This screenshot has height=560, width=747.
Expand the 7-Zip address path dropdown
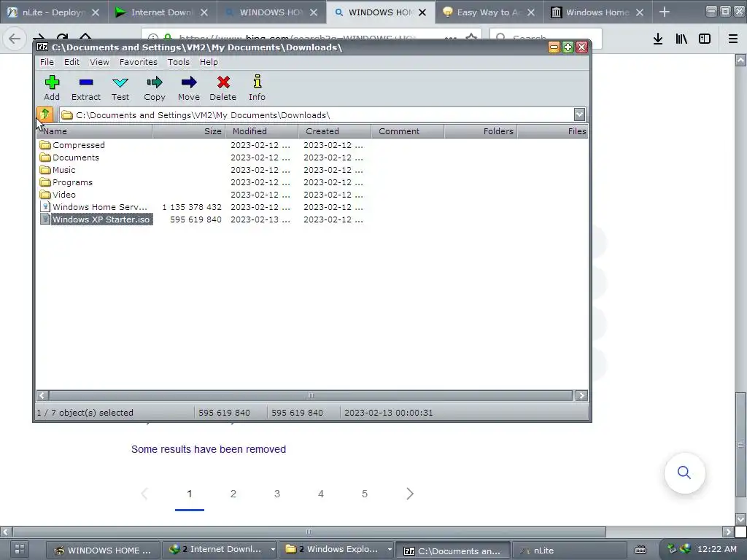(579, 114)
